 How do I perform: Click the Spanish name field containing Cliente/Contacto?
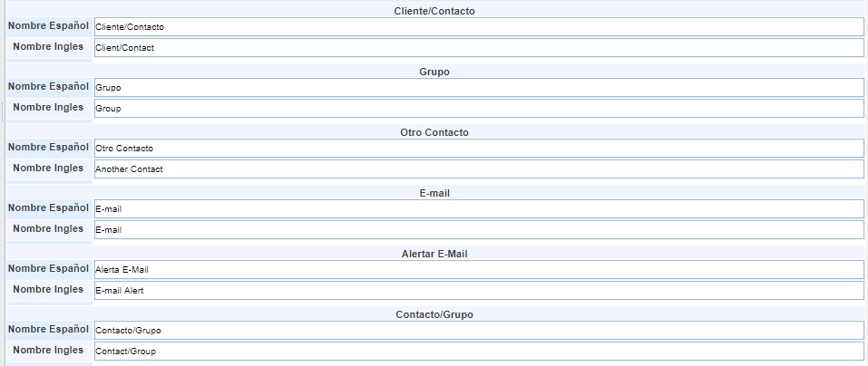478,27
